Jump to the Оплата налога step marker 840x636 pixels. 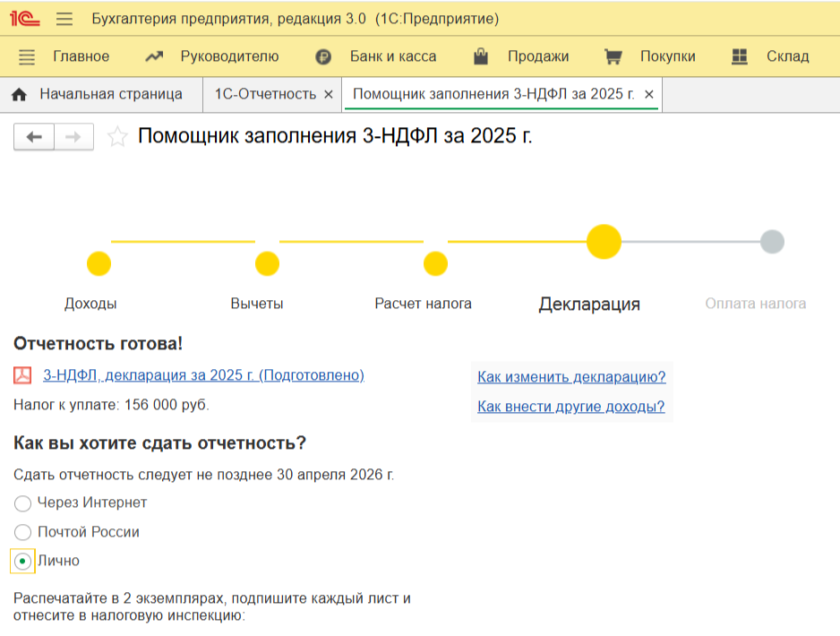coord(772,242)
